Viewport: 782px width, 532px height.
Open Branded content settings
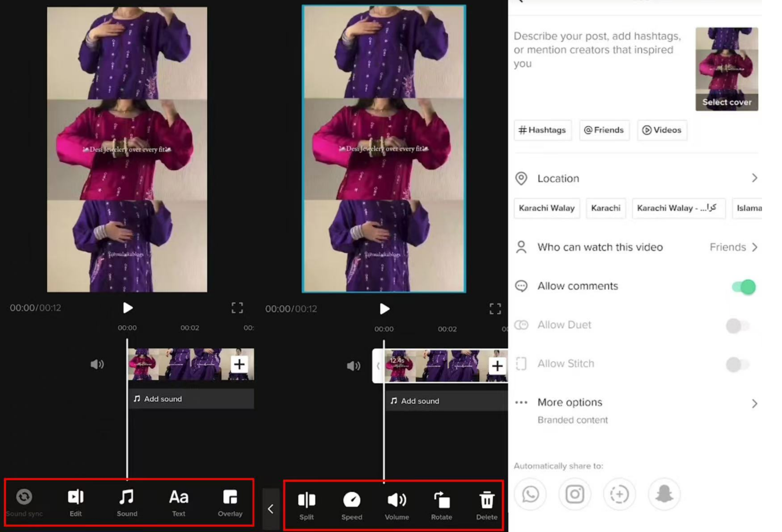(x=572, y=420)
